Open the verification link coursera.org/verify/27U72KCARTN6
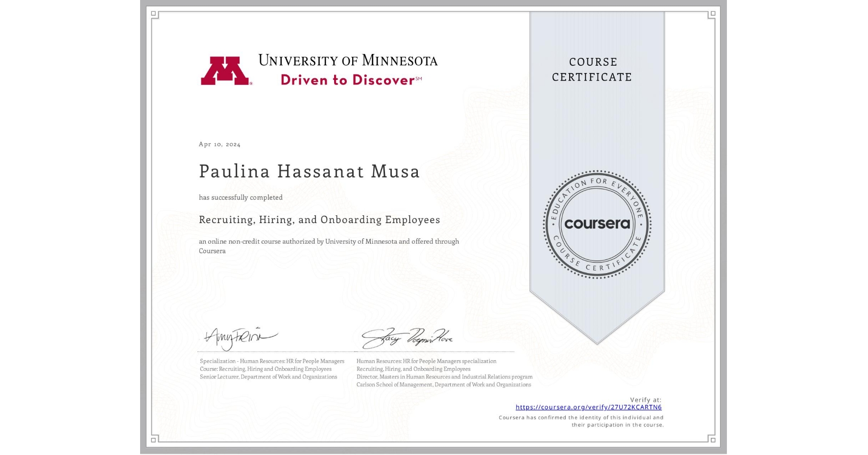The height and width of the screenshot is (455, 868). 588,407
